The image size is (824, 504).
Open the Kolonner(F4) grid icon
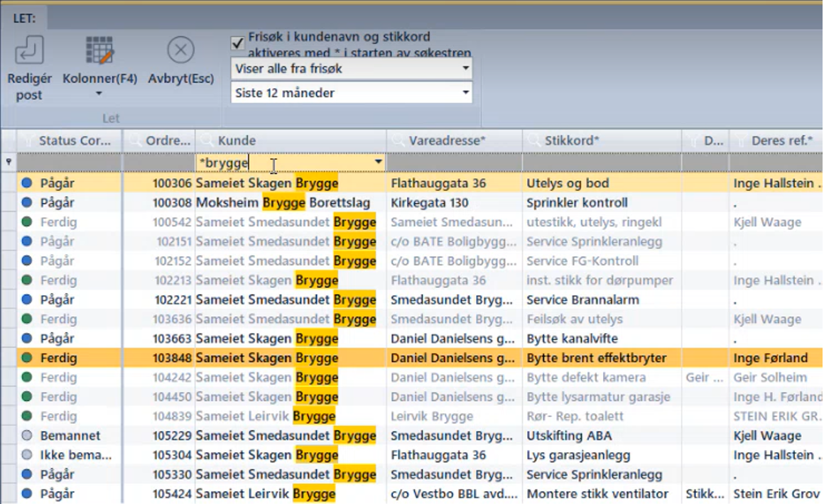point(99,51)
